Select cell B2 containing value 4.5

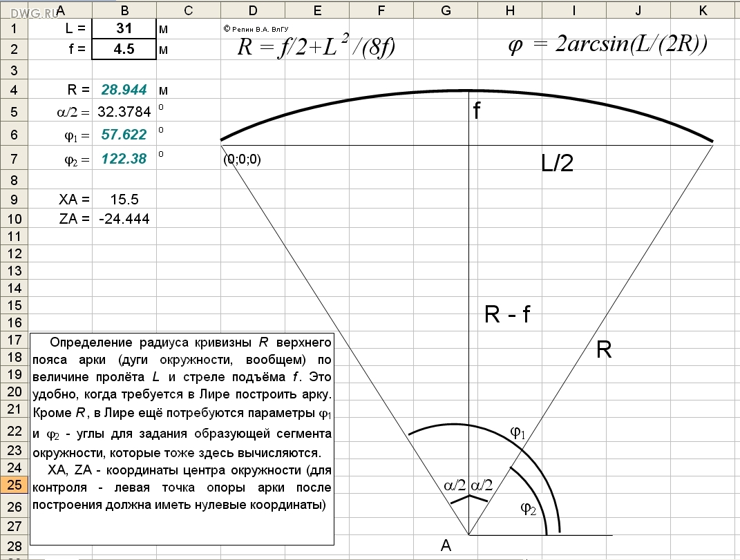click(x=124, y=49)
